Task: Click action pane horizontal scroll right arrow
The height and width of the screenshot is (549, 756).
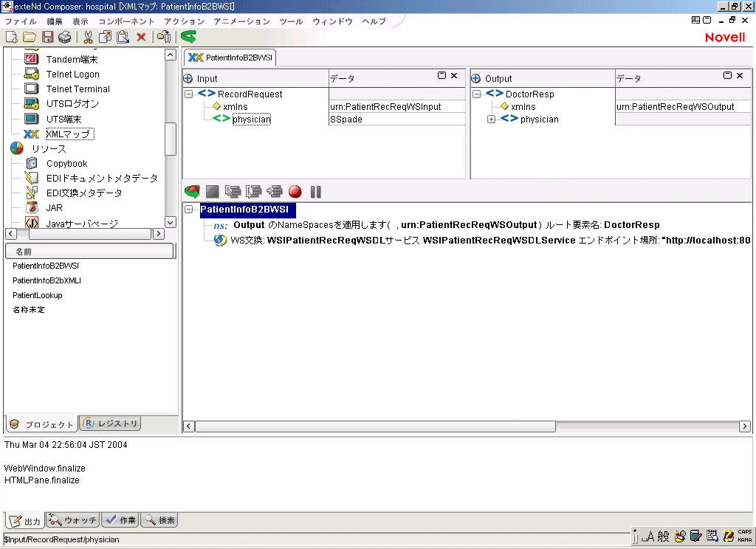Action: click(744, 426)
